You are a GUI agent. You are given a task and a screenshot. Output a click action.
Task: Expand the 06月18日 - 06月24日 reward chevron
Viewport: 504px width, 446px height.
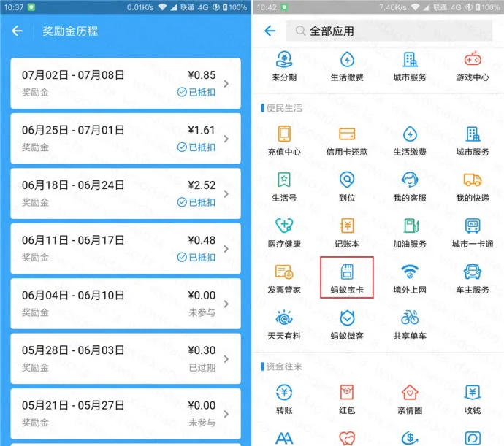point(226,193)
